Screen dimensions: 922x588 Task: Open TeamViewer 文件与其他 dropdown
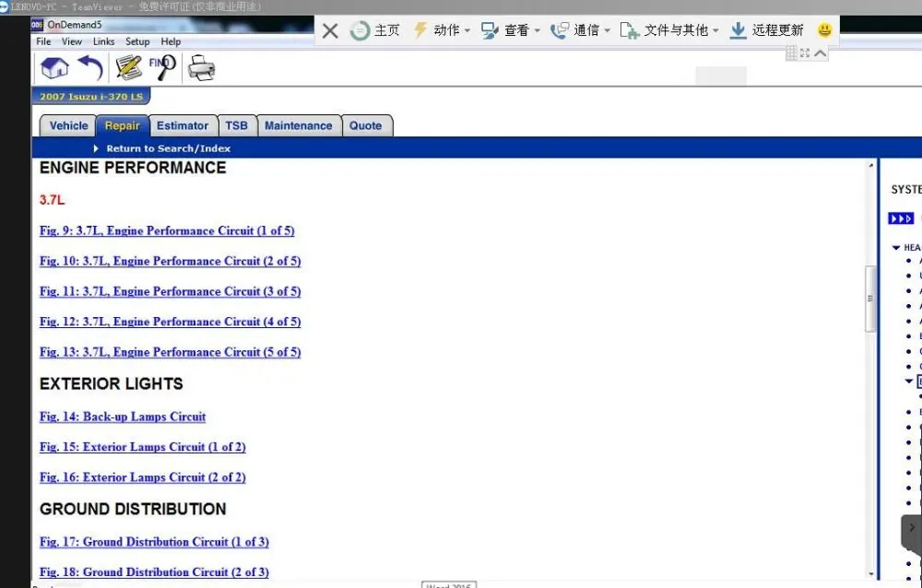pyautogui.click(x=669, y=30)
